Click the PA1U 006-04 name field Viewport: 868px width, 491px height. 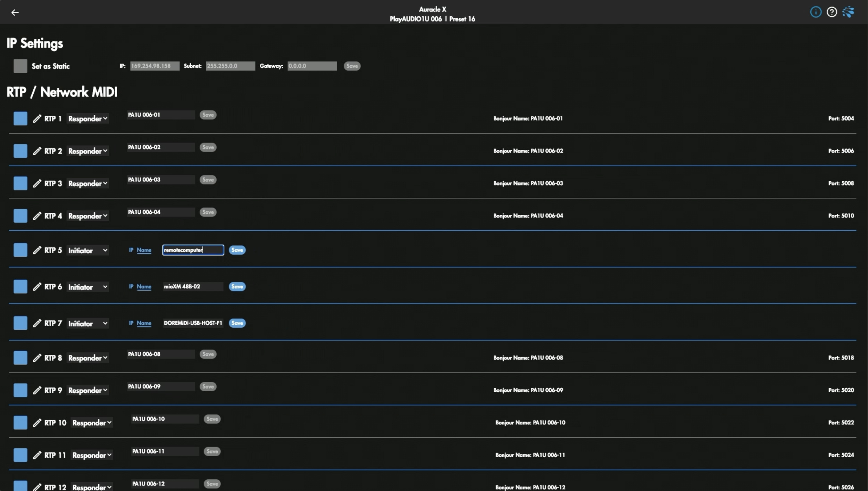pyautogui.click(x=161, y=212)
